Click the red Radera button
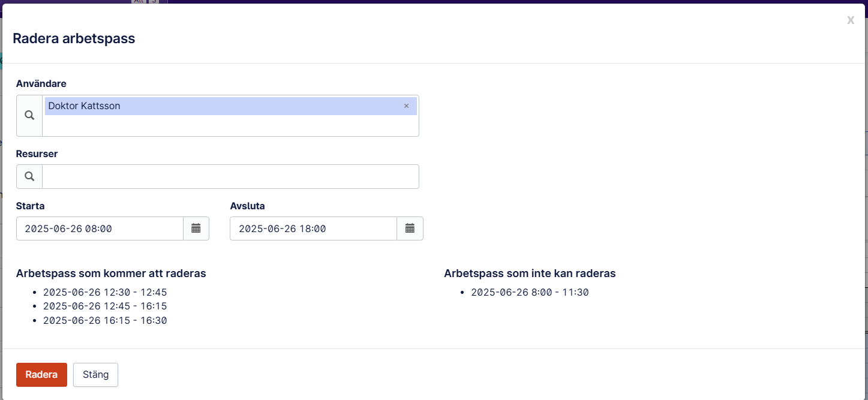The width and height of the screenshot is (868, 400). click(41, 375)
